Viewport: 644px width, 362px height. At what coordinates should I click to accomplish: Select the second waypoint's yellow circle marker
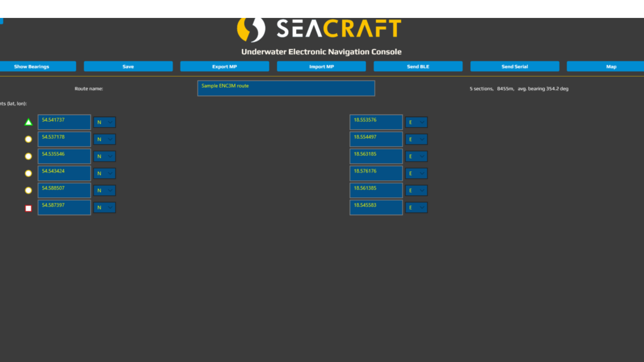pyautogui.click(x=28, y=139)
